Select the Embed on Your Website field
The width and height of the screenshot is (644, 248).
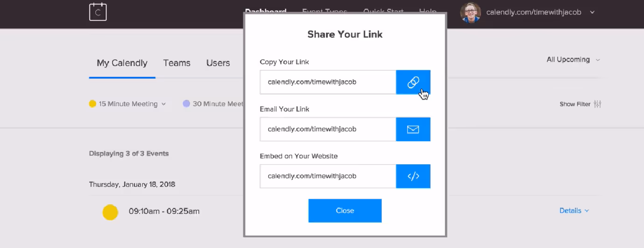coord(328,176)
